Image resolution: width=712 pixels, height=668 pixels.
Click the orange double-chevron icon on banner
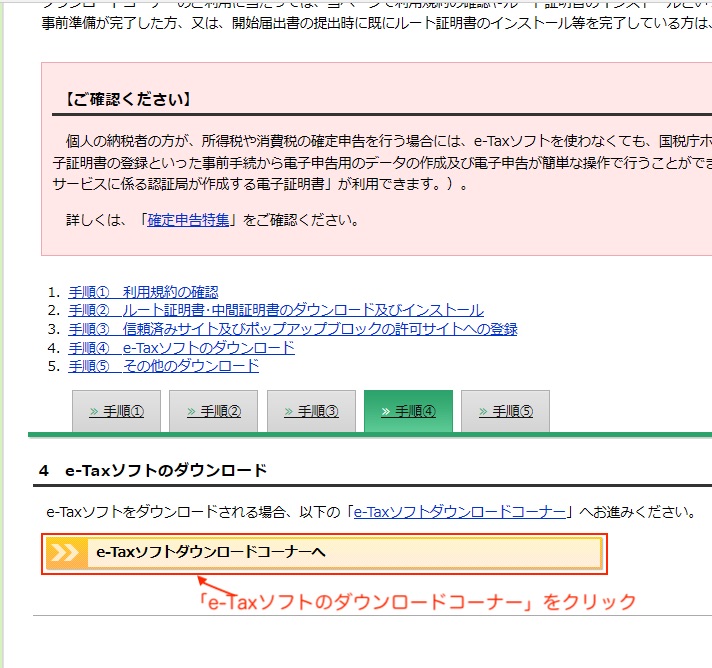click(66, 553)
